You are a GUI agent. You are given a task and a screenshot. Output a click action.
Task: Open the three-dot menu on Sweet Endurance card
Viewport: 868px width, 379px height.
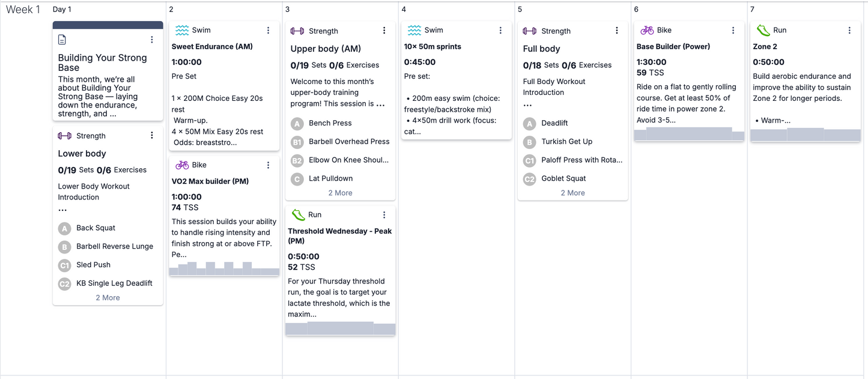click(x=268, y=29)
